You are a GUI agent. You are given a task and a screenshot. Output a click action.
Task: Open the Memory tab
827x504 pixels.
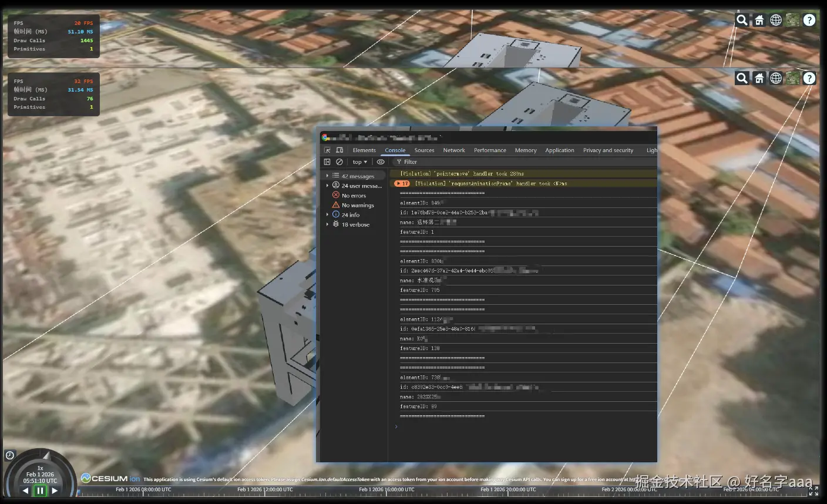[526, 150]
